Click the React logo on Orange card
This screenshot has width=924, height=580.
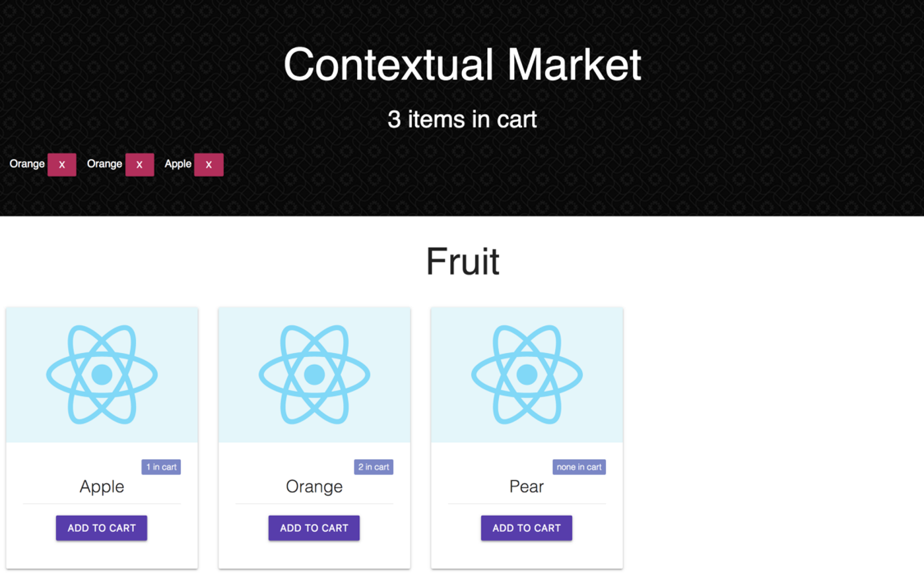pos(314,374)
